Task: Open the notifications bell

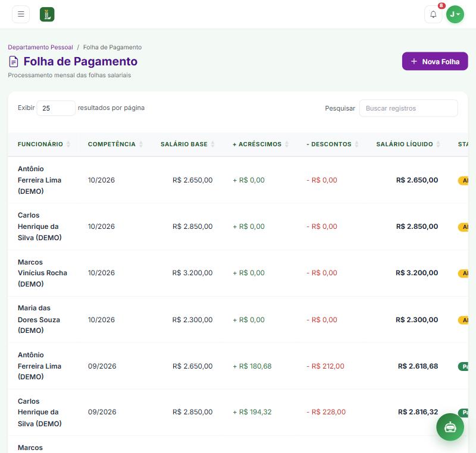Action: [433, 14]
